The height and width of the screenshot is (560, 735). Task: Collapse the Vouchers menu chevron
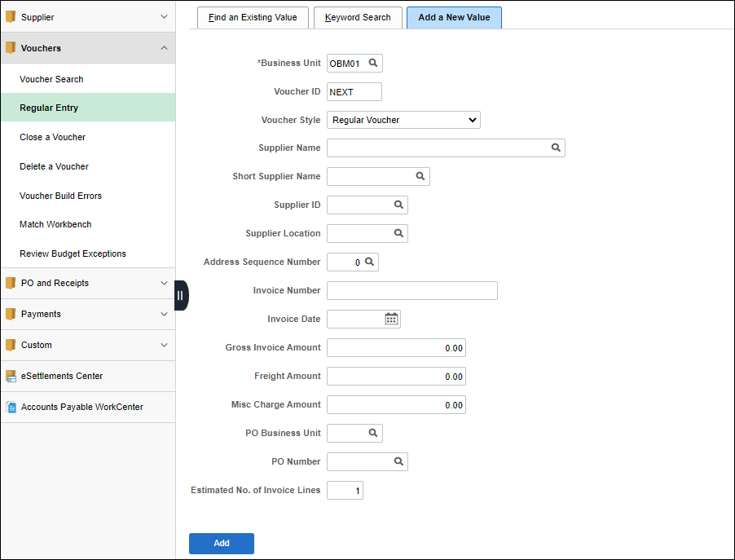pyautogui.click(x=164, y=48)
